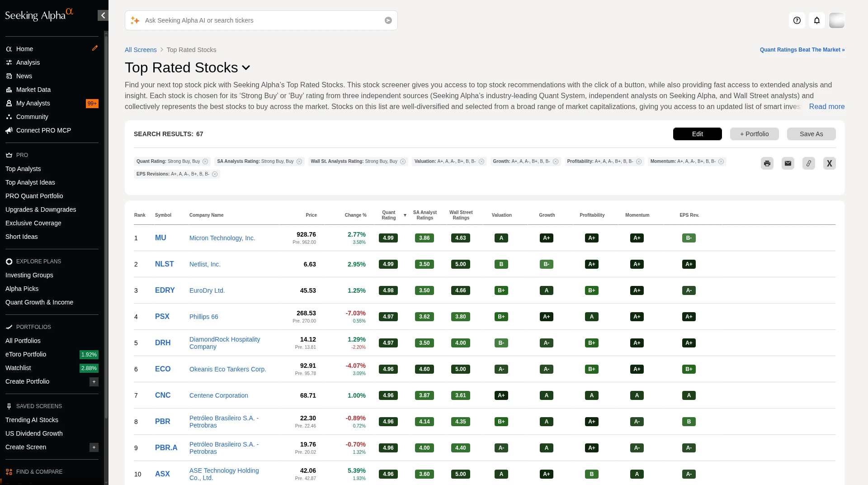Share the screen on X icon
This screenshot has width=868, height=485.
point(830,163)
